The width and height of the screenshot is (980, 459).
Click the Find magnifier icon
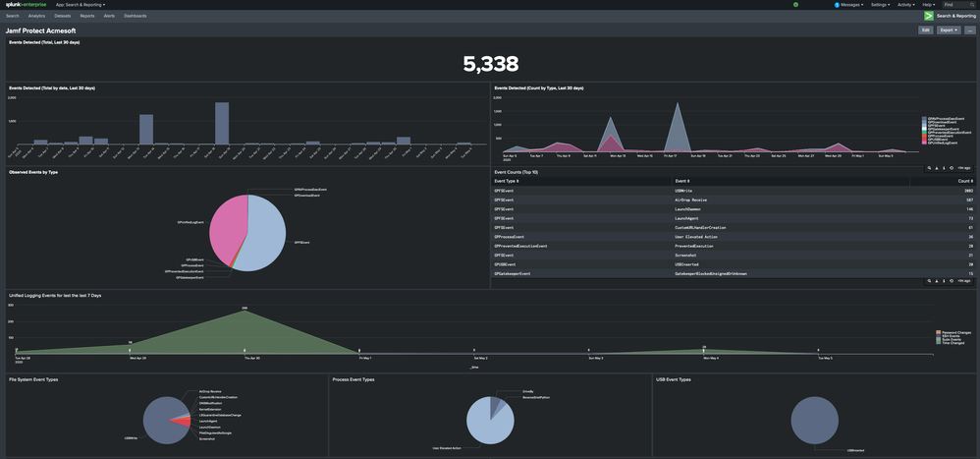pyautogui.click(x=972, y=4)
